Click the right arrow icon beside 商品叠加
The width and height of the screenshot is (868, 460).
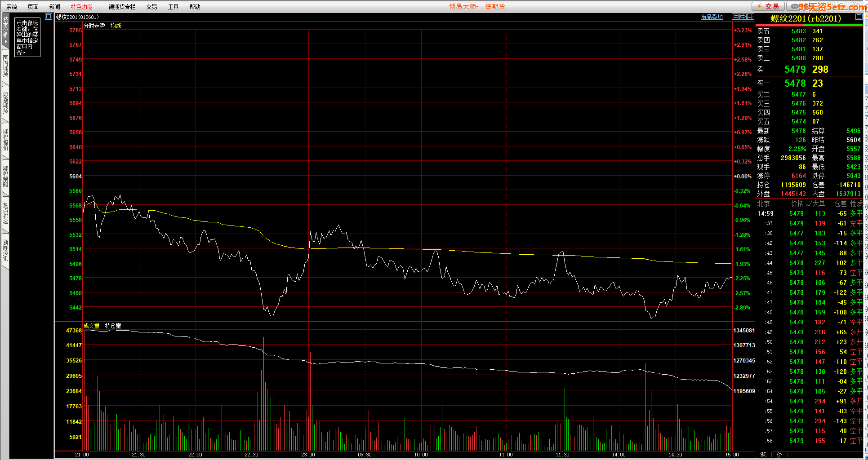pos(743,17)
